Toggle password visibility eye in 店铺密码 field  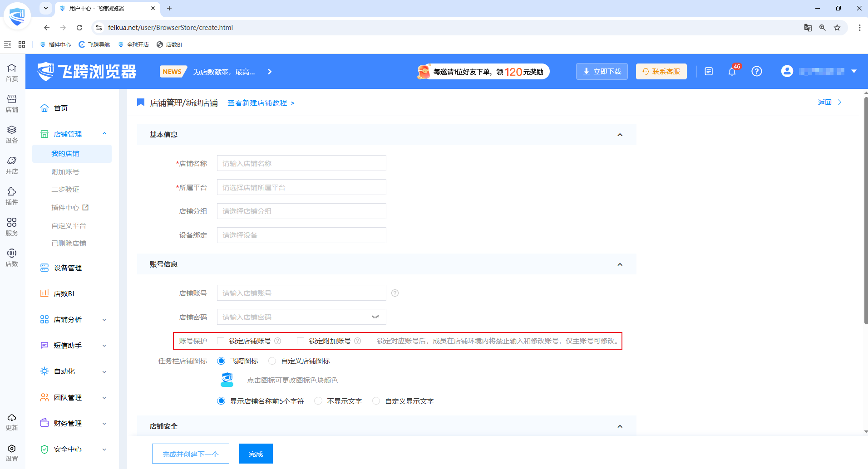(x=375, y=317)
